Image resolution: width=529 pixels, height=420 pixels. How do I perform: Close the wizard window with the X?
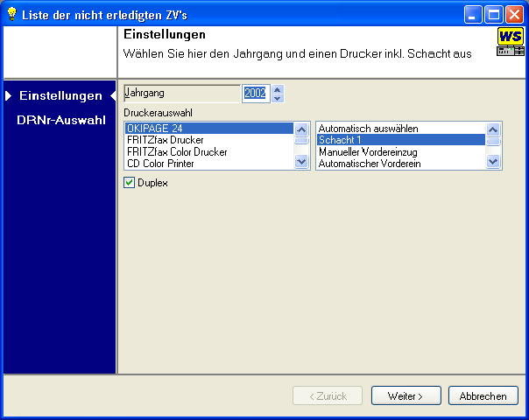514,15
